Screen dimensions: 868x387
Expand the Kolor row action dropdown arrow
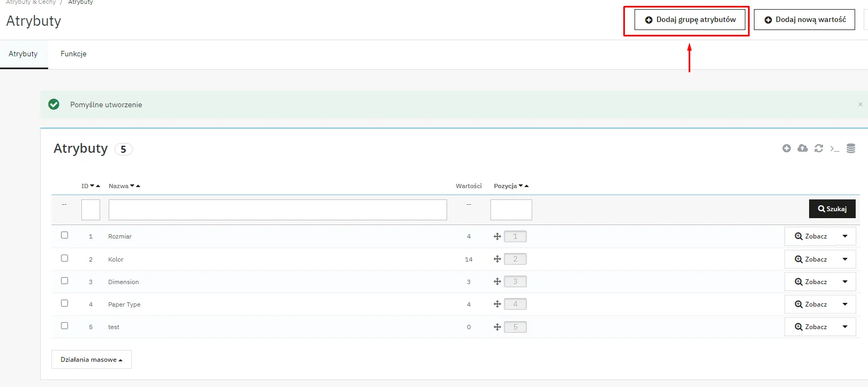coord(845,259)
